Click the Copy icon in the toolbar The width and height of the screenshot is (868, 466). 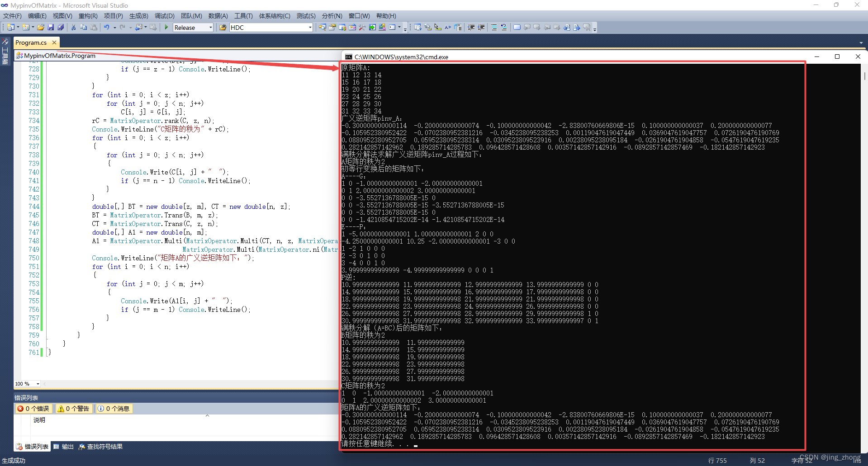(x=83, y=28)
